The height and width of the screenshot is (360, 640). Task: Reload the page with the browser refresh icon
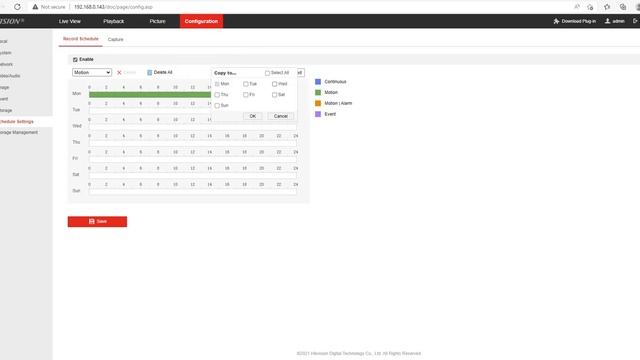click(x=17, y=7)
